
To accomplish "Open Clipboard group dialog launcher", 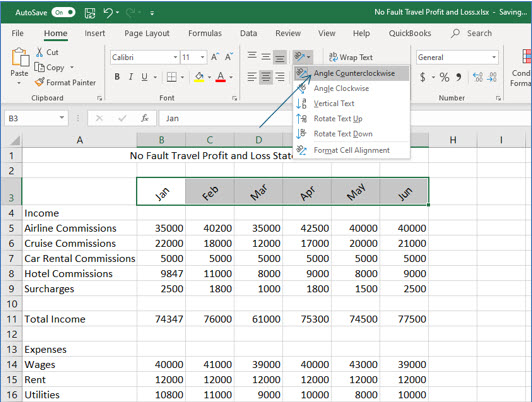I will click(99, 98).
